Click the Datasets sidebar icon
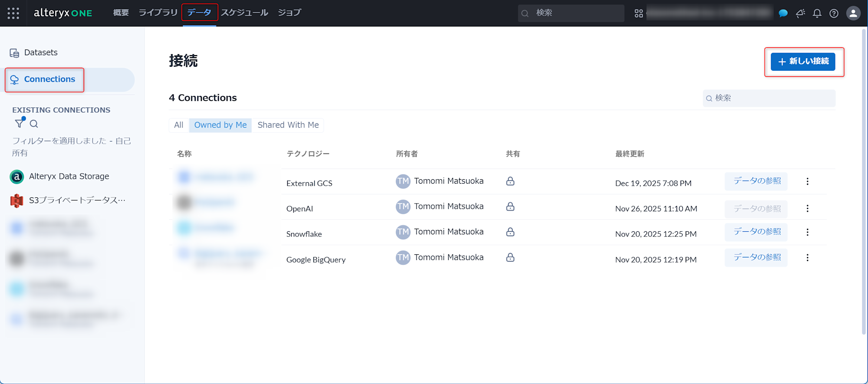This screenshot has width=868, height=384. click(x=14, y=53)
